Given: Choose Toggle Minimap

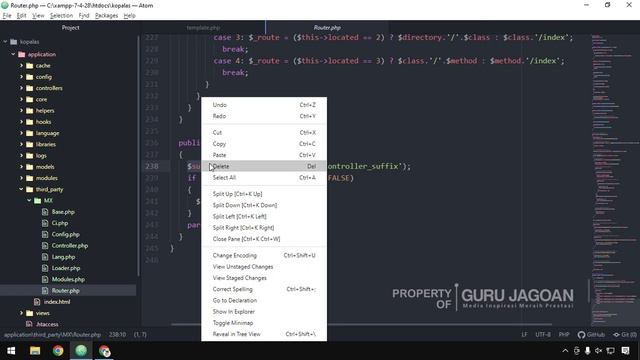Looking at the screenshot, I should (x=264, y=323).
